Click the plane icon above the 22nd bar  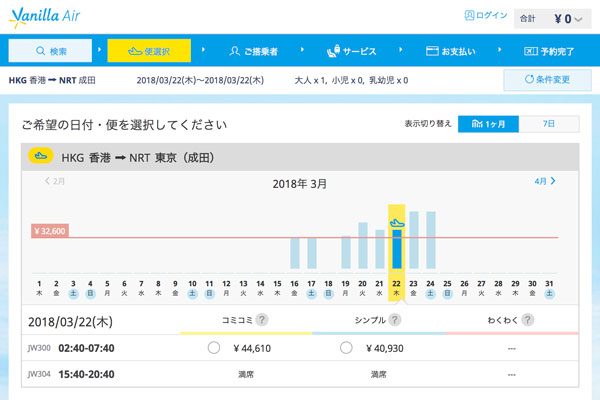[x=397, y=223]
